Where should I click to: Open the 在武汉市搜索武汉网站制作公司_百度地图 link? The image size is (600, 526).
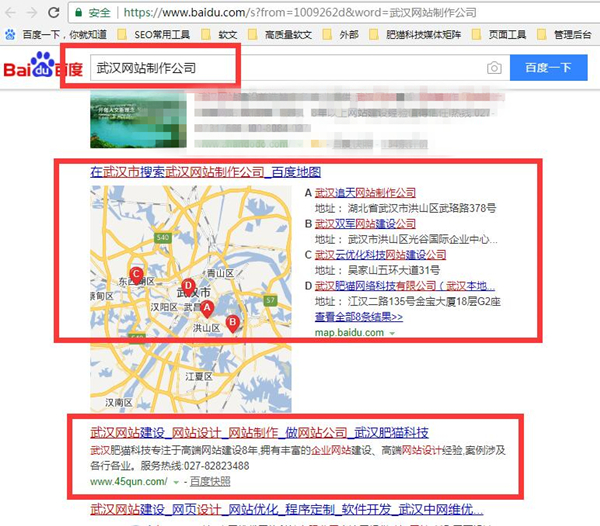pos(205,172)
